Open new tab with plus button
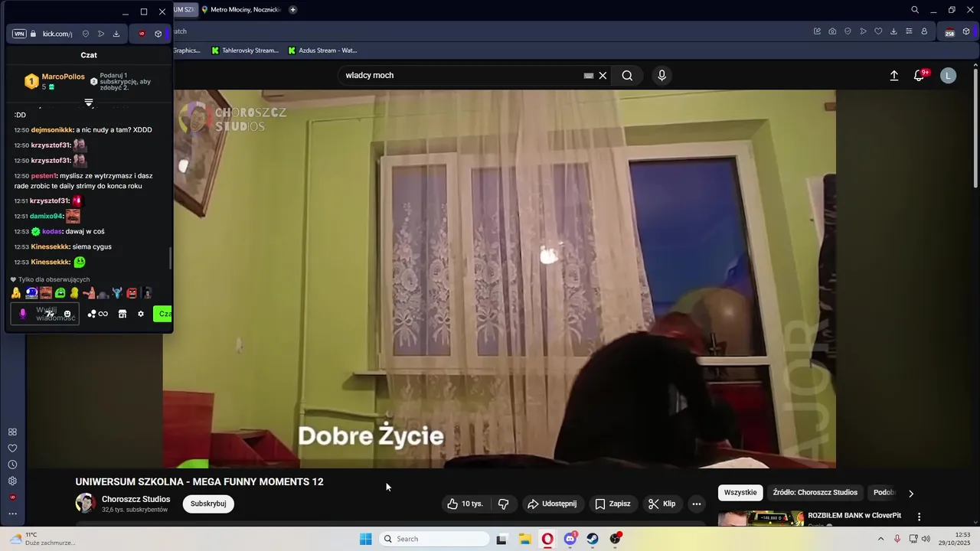 tap(292, 10)
